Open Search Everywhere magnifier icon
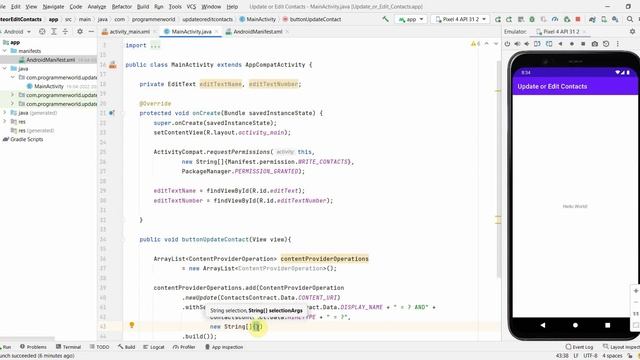 (x=630, y=19)
